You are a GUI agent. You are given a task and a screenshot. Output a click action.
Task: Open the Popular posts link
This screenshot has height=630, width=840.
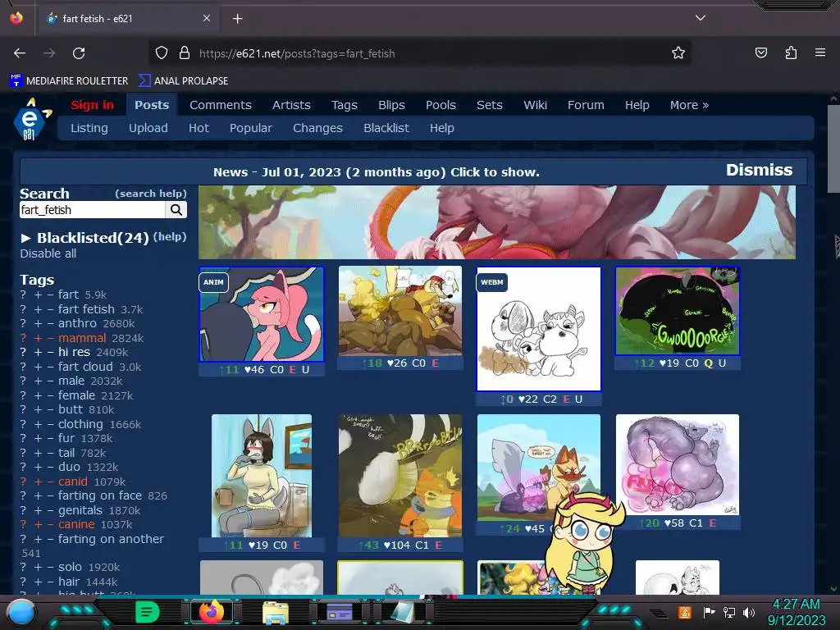pos(251,128)
